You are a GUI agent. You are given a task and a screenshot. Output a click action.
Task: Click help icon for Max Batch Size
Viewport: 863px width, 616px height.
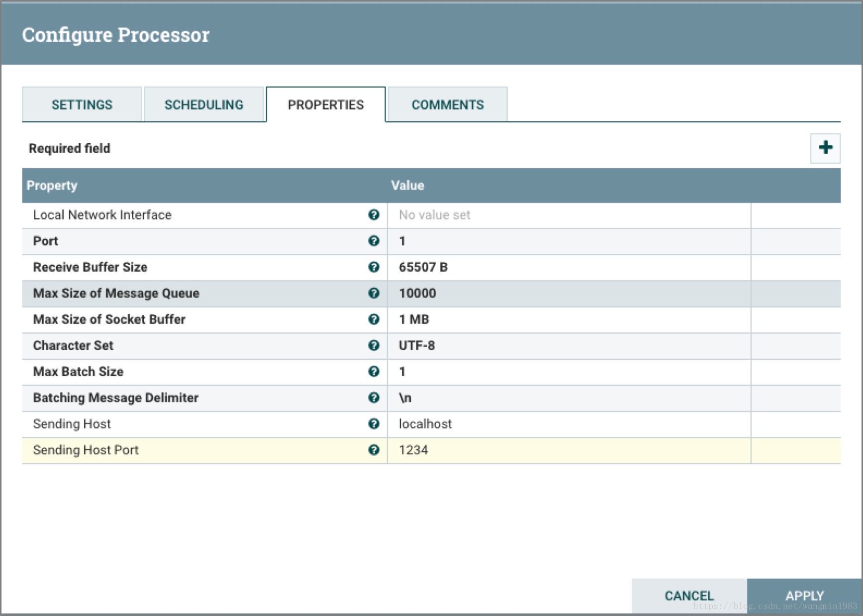point(374,372)
